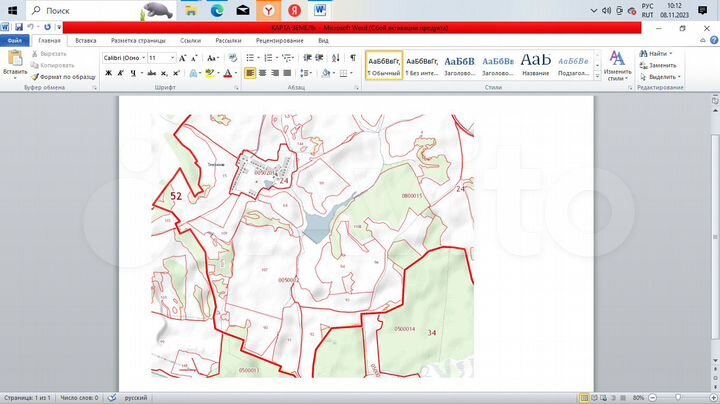Open the Windows Start menu
The width and height of the screenshot is (720, 404).
12,11
